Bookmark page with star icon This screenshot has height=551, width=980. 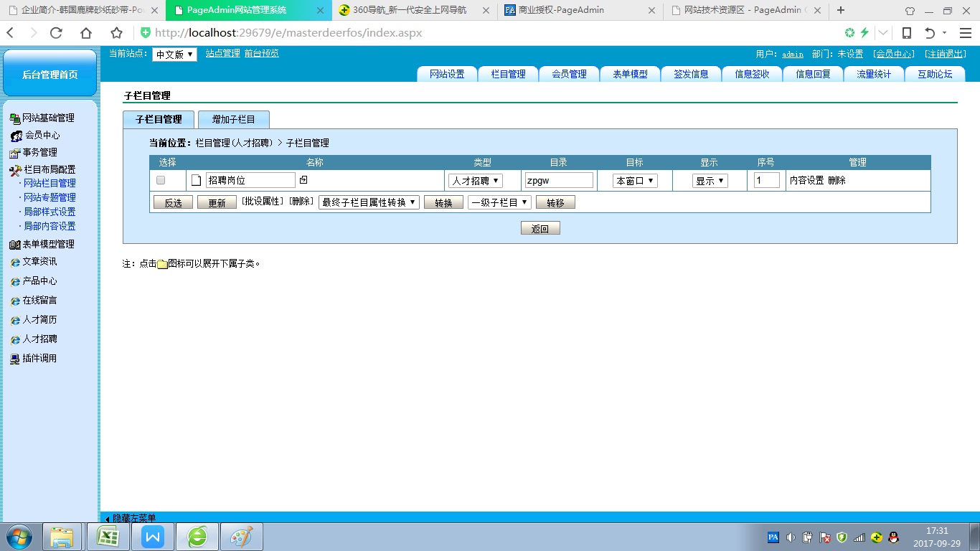pyautogui.click(x=116, y=33)
